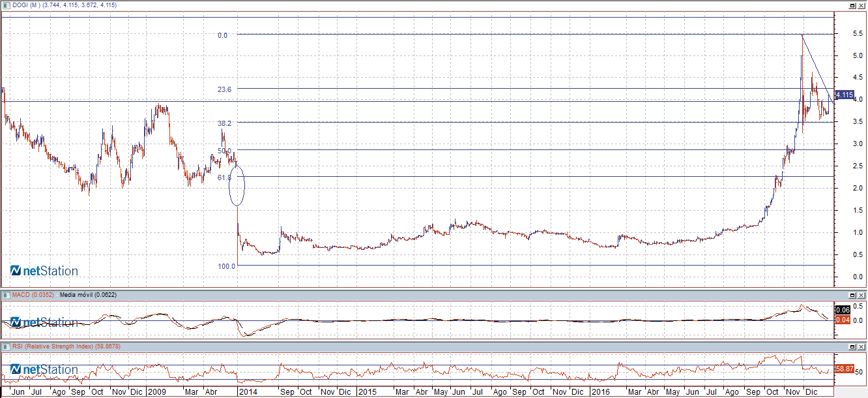
Task: Close the RSI indicator panel
Action: tap(861, 346)
